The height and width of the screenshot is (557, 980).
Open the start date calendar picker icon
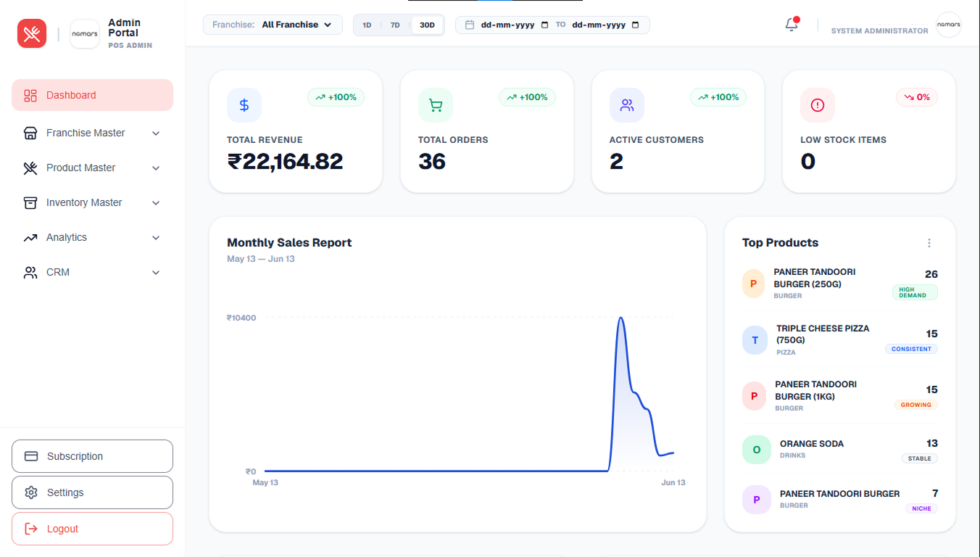tap(545, 25)
